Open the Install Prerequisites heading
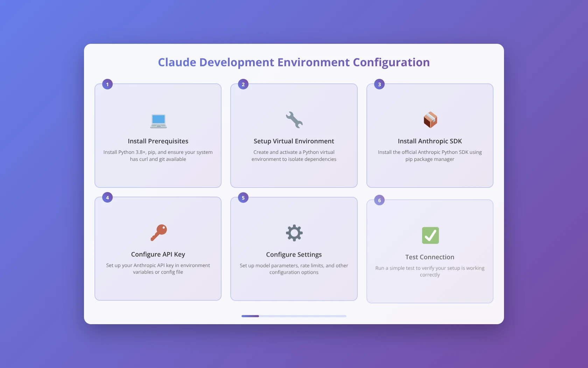 tap(158, 141)
